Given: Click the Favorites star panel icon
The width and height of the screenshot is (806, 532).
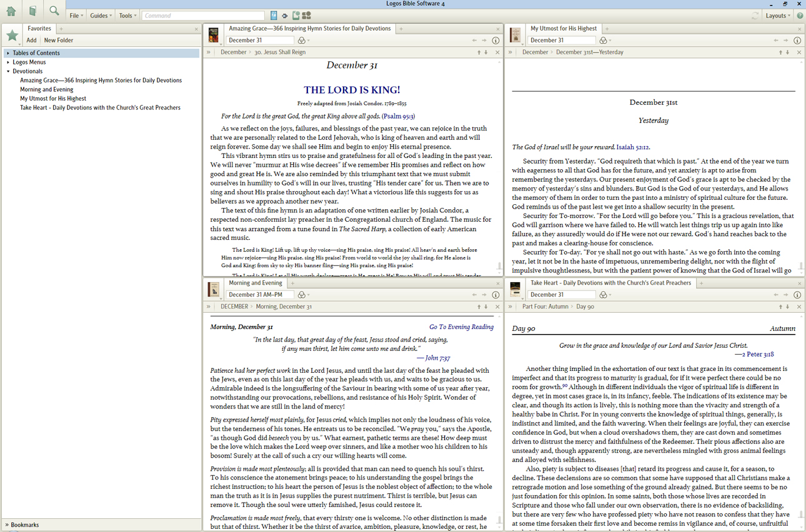Looking at the screenshot, I should point(12,36).
